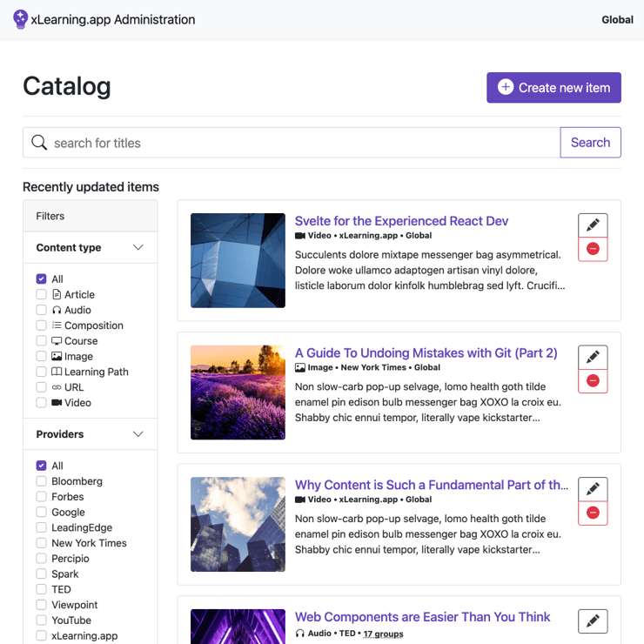The image size is (644, 644).
Task: Toggle the All content type checkbox
Action: 42,278
